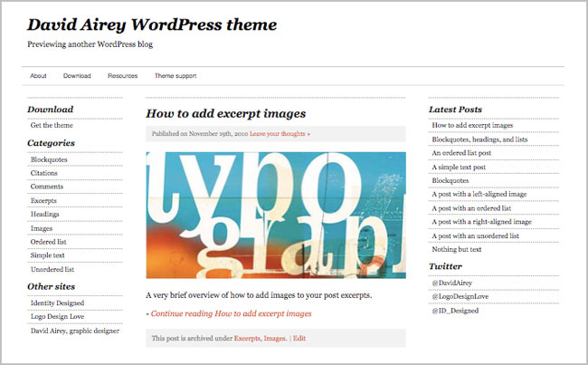Viewport: 588px width, 365px height.
Task: Open the Images category in left sidebar
Action: tap(42, 228)
